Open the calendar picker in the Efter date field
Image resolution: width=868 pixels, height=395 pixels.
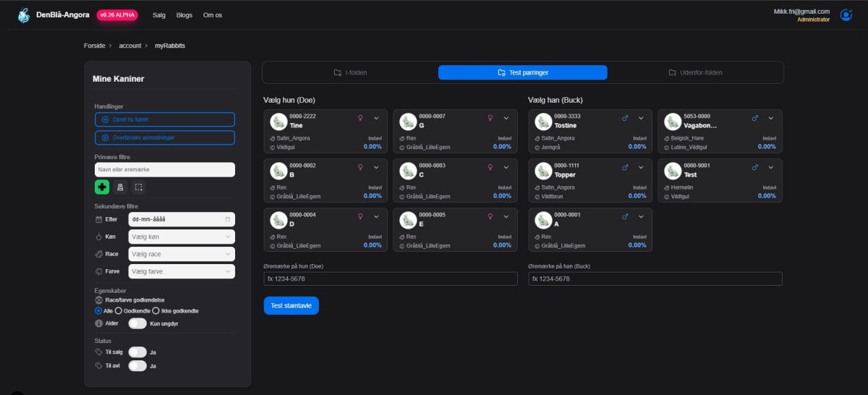tap(228, 218)
